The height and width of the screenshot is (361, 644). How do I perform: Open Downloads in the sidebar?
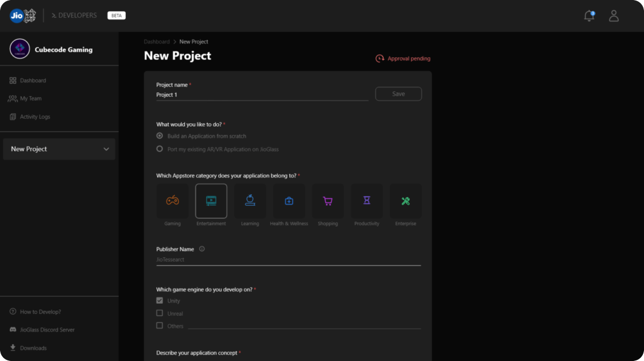tap(28, 348)
